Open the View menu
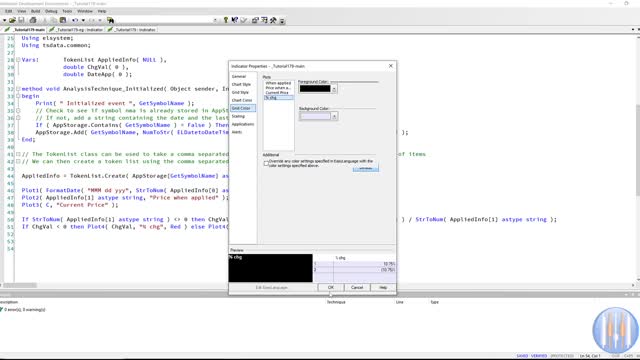Viewport: 640px width, 360px height. 22,11
